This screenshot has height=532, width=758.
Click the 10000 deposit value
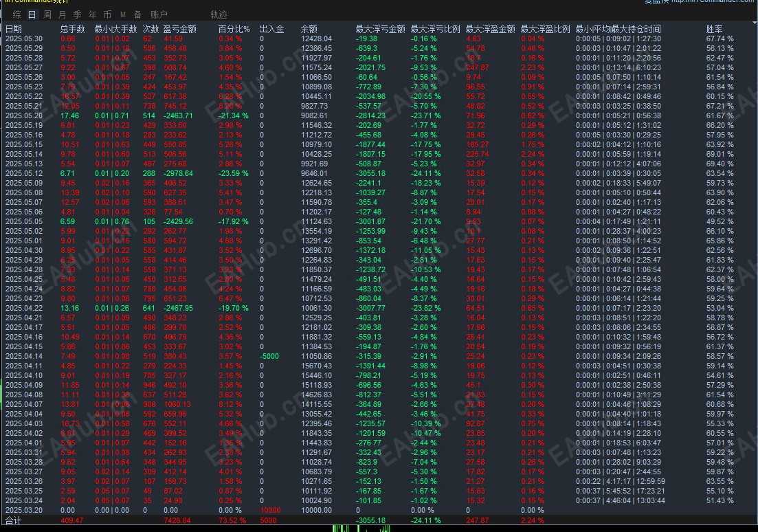[270, 510]
